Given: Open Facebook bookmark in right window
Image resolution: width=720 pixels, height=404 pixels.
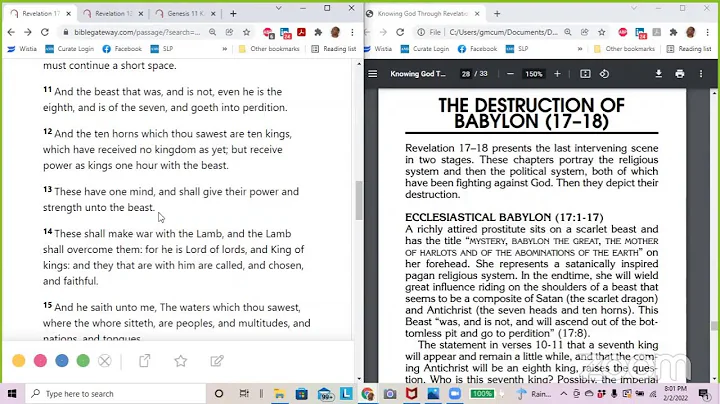Looking at the screenshot, I should point(478,49).
